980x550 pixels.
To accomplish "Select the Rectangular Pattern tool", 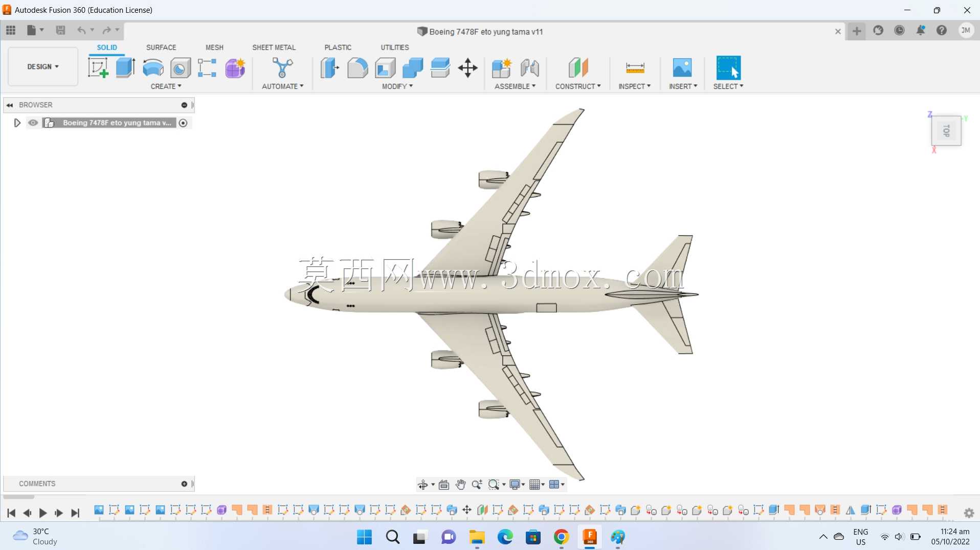I will pos(207,67).
